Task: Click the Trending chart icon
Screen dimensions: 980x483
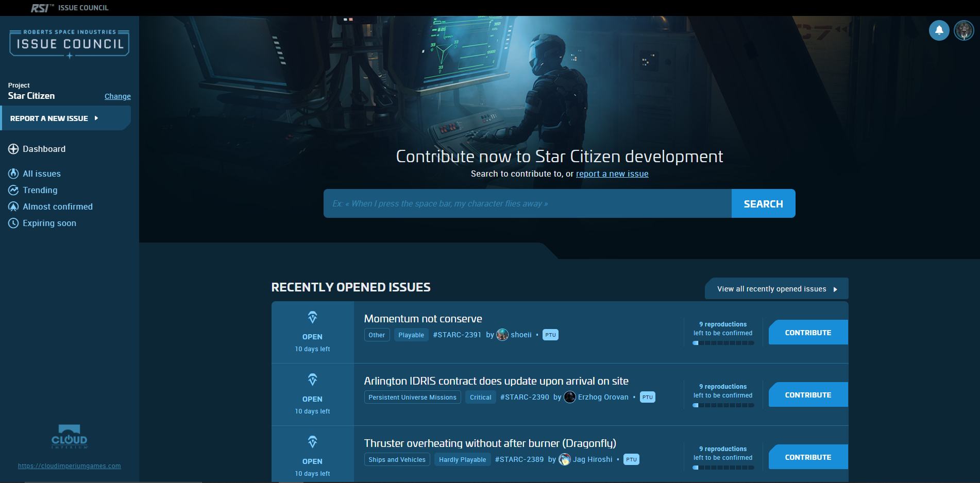Action: pos(13,190)
